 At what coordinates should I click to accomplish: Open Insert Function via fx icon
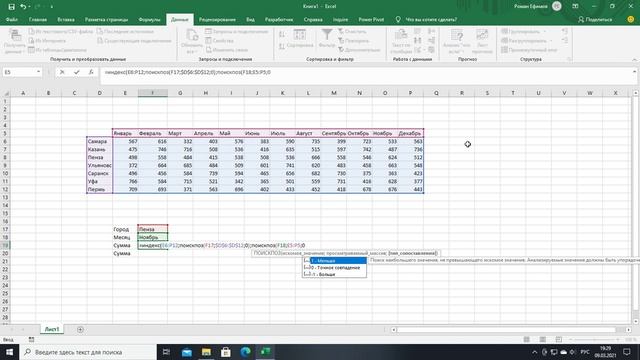click(x=91, y=72)
